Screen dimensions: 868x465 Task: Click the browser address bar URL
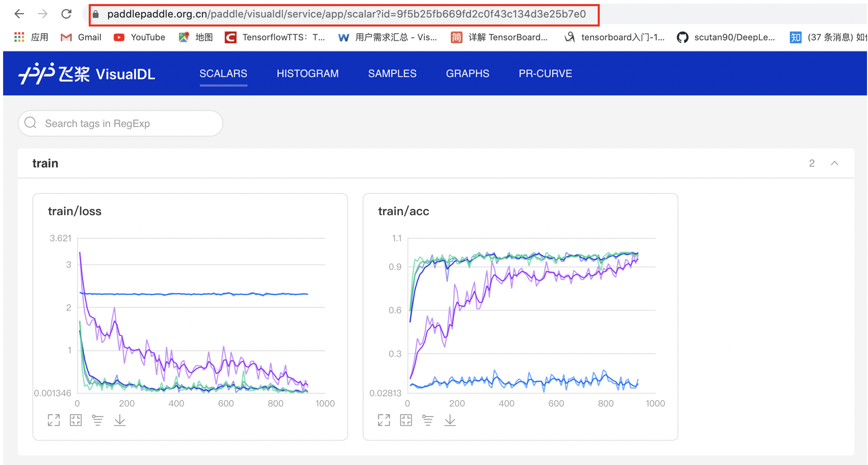coord(346,14)
